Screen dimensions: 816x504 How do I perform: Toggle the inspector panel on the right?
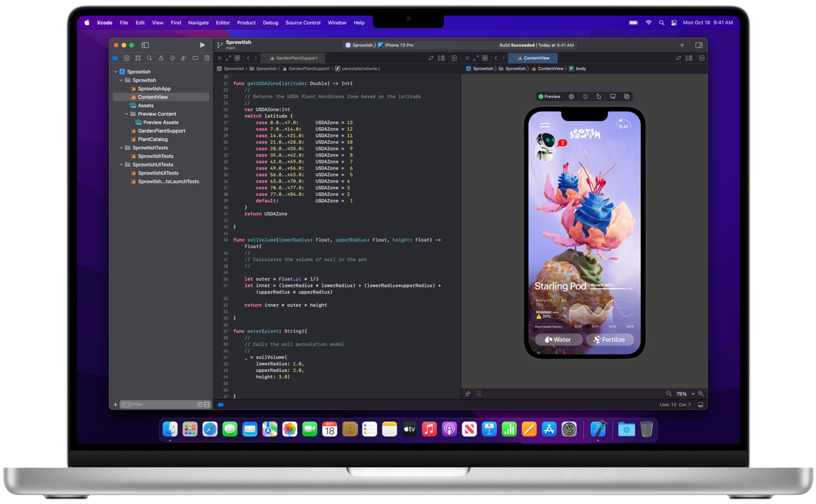click(x=699, y=45)
